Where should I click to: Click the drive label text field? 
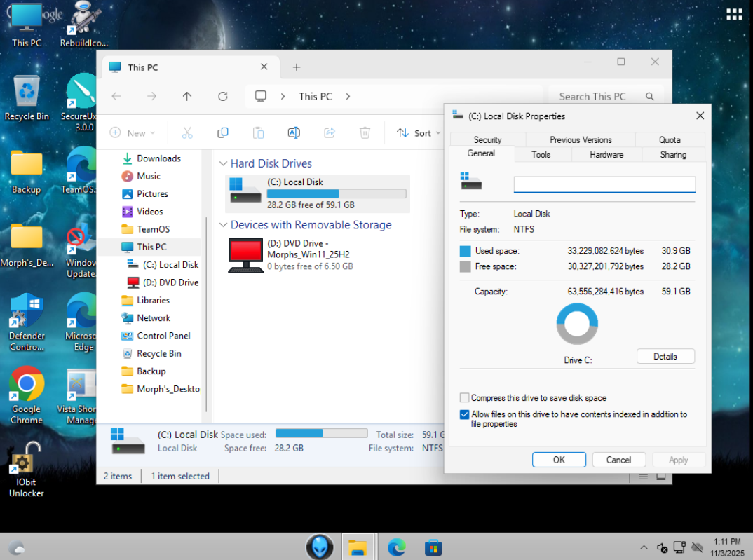pos(604,185)
